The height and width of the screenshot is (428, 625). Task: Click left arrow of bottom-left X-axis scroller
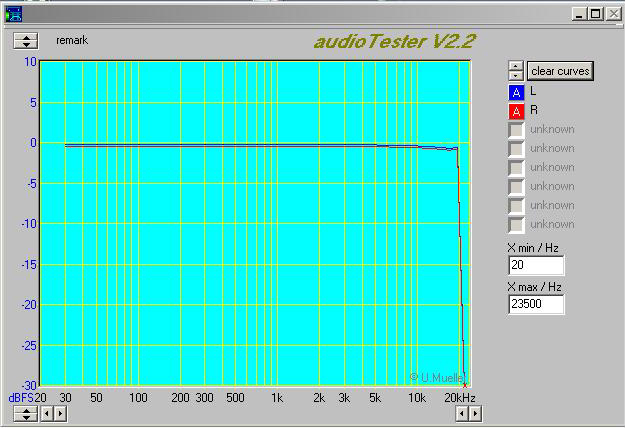(x=46, y=413)
